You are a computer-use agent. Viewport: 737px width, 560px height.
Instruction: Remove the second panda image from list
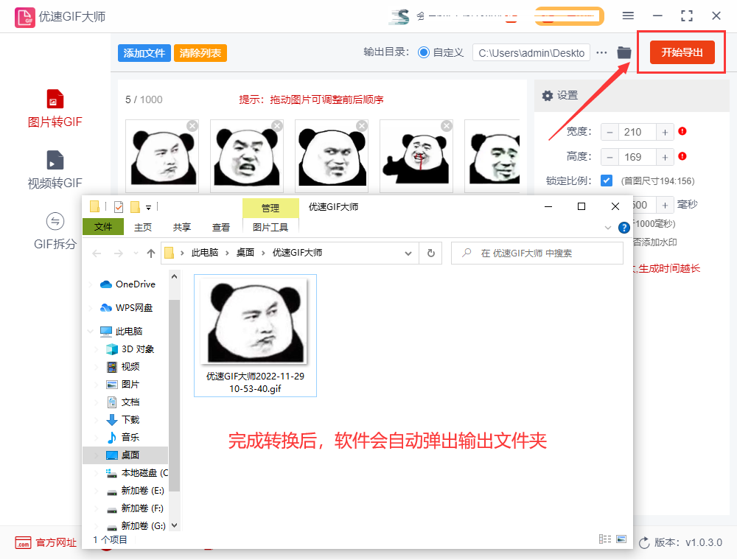tap(277, 125)
